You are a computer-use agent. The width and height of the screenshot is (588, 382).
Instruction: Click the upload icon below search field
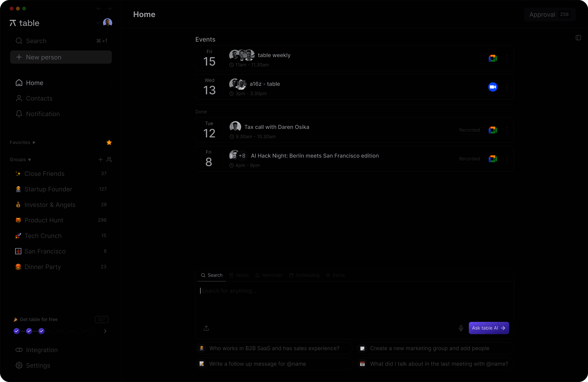pos(206,328)
